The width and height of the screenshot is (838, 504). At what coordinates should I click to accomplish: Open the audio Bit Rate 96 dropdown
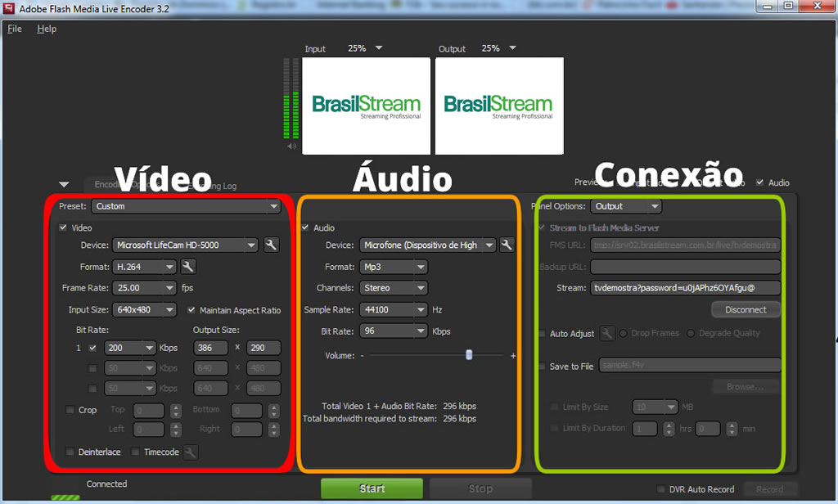click(x=394, y=331)
